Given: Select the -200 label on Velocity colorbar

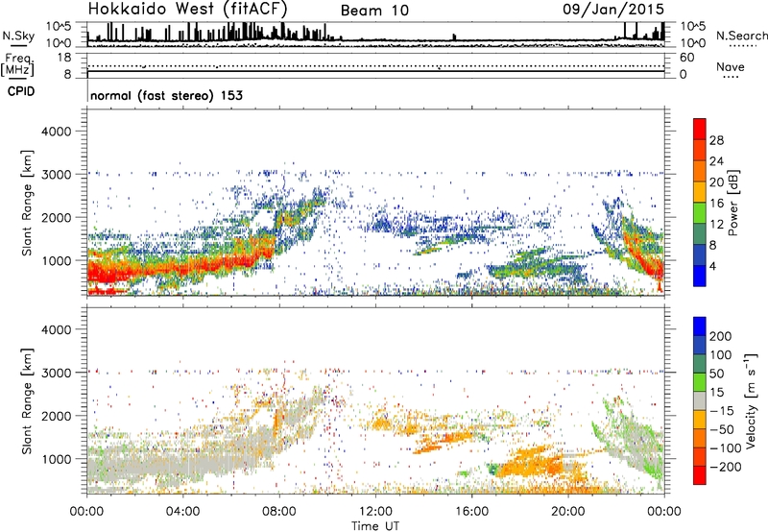Looking at the screenshot, I should click(x=725, y=468).
